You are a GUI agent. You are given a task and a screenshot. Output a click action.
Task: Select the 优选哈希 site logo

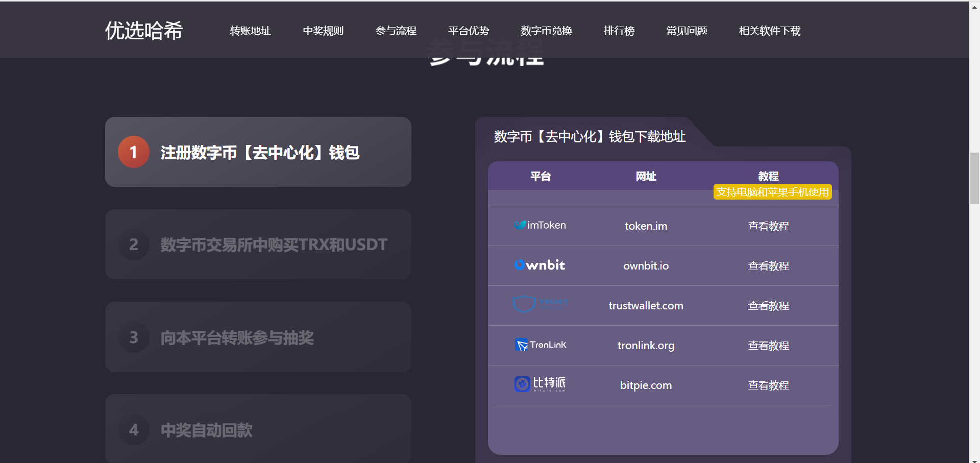click(143, 31)
